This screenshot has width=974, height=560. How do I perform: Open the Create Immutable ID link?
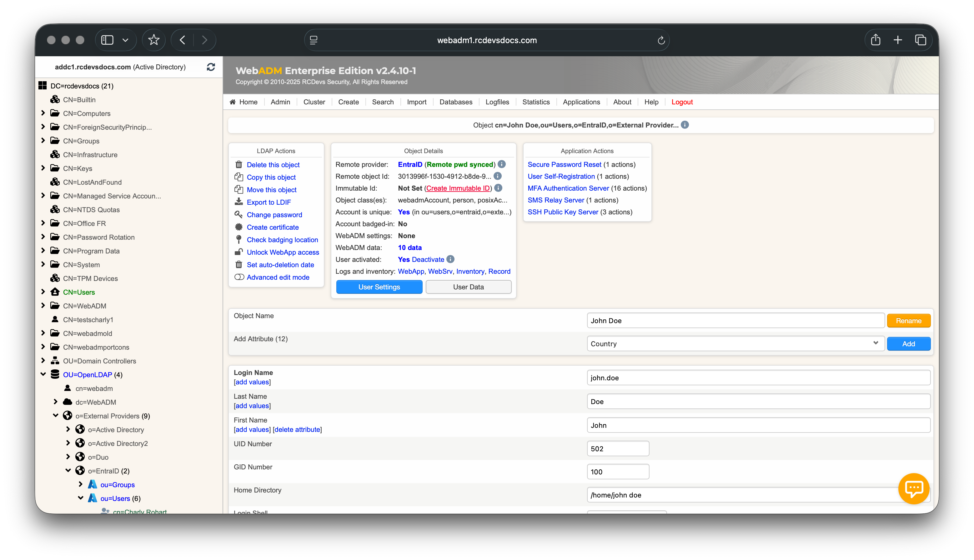pyautogui.click(x=458, y=188)
